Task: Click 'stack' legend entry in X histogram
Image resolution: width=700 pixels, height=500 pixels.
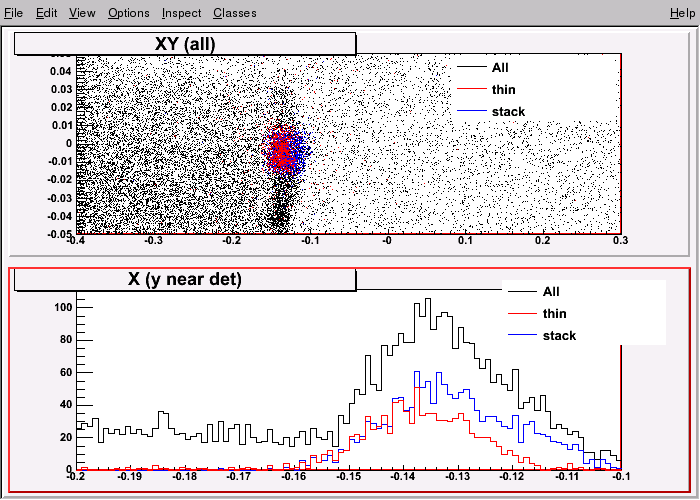Action: (559, 335)
